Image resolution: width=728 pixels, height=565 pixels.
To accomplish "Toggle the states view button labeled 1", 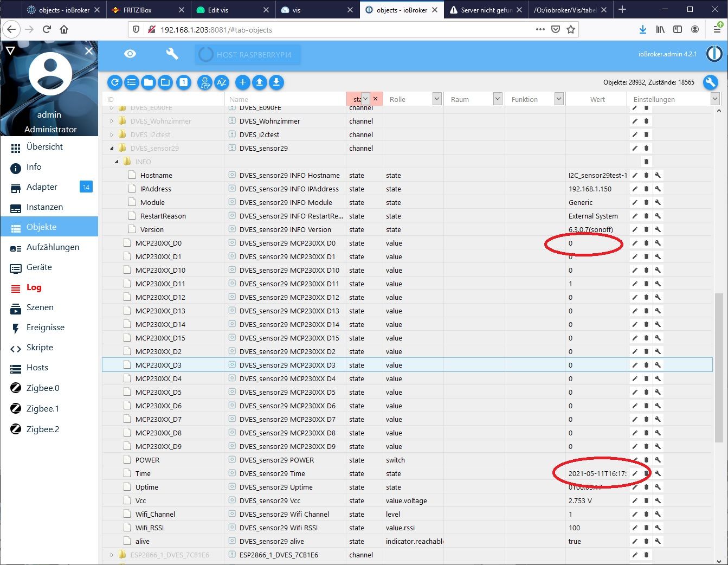I will pos(183,82).
